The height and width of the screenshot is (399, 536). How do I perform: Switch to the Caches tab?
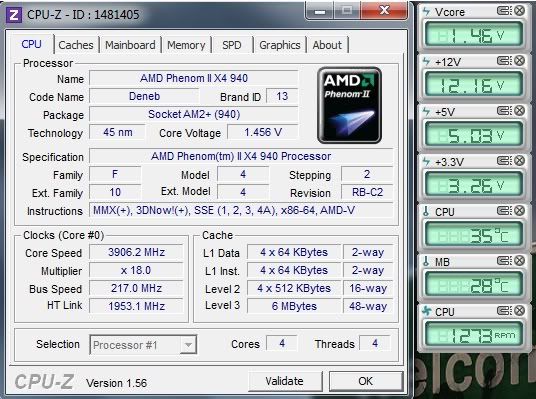(76, 45)
